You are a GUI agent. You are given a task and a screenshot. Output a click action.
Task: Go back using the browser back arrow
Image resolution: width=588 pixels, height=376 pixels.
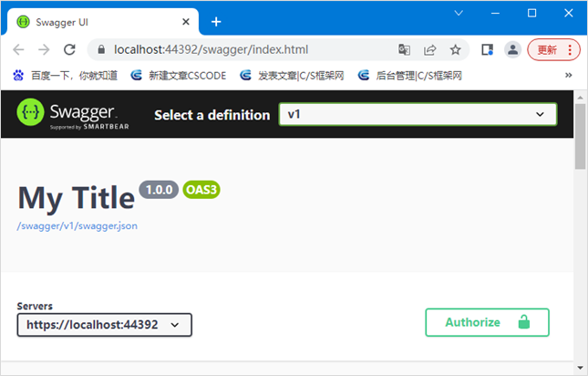(x=19, y=49)
